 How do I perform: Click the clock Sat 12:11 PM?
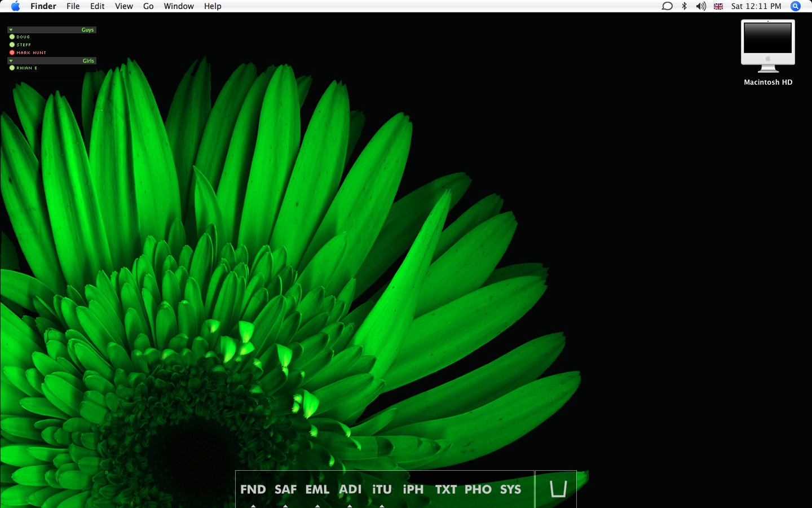coord(756,6)
